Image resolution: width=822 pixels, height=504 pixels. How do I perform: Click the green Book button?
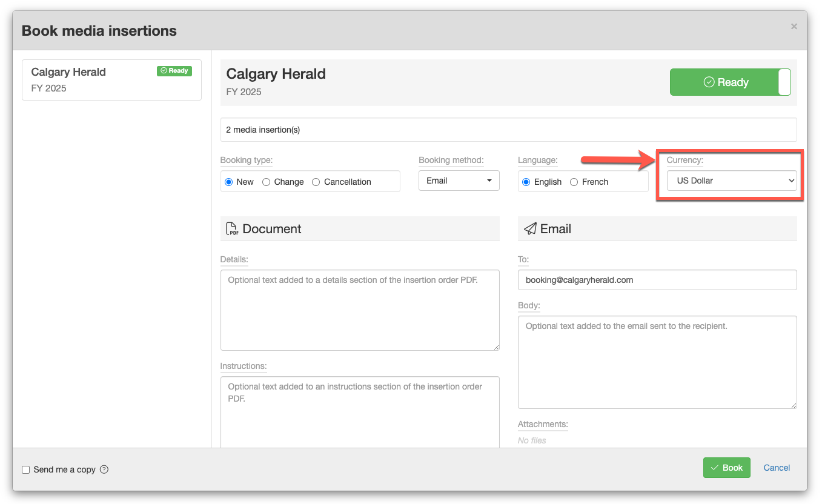[x=727, y=468]
